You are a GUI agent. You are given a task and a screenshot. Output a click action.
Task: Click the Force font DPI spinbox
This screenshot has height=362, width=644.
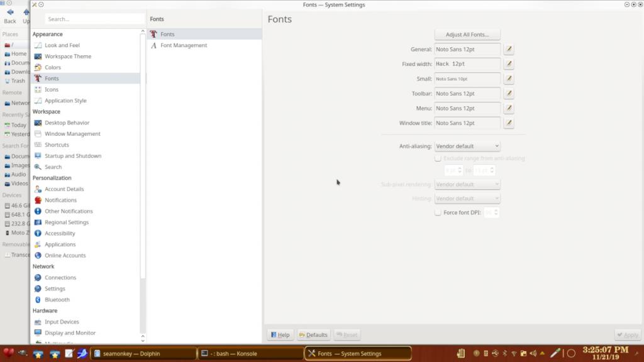click(x=491, y=213)
